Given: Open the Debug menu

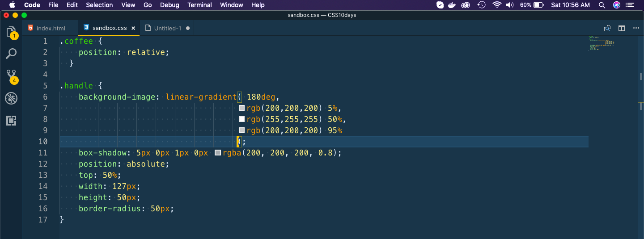Looking at the screenshot, I should point(169,5).
